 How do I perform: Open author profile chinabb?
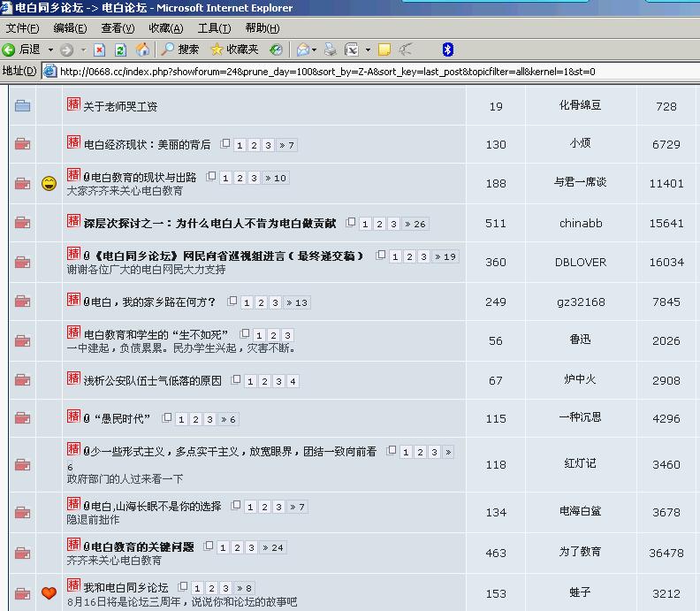[581, 224]
